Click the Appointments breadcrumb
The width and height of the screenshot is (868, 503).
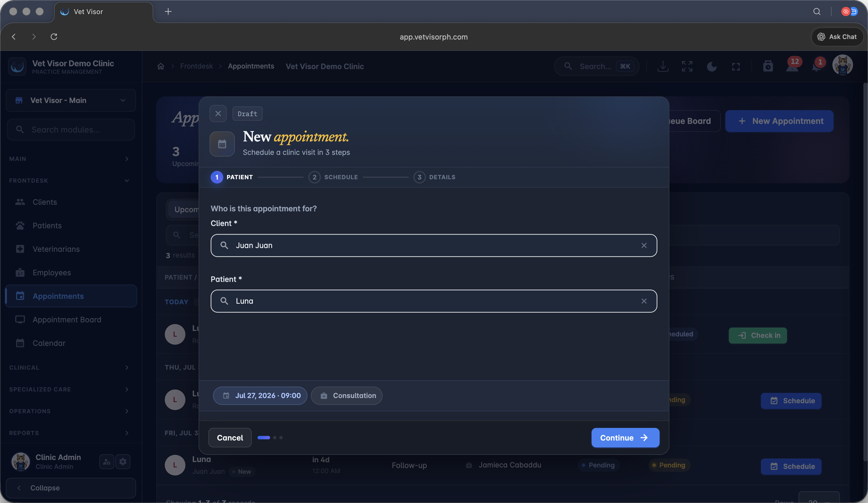pos(251,66)
